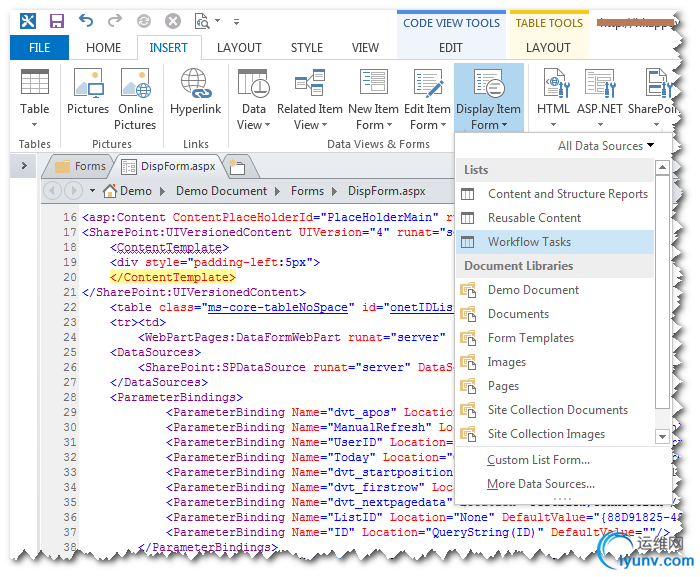Expand the HTML controls dropdown arrow
The width and height of the screenshot is (700, 577).
click(x=553, y=125)
